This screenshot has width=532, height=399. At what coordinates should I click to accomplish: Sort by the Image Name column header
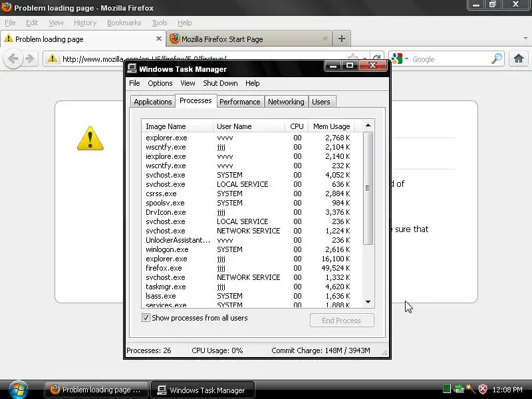pos(177,126)
